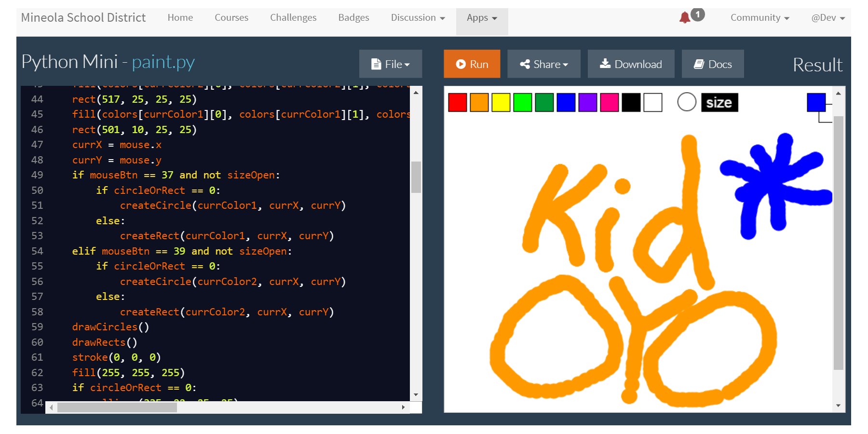This screenshot has height=434, width=868.
Task: Pick the dark green color swatch
Action: point(544,103)
